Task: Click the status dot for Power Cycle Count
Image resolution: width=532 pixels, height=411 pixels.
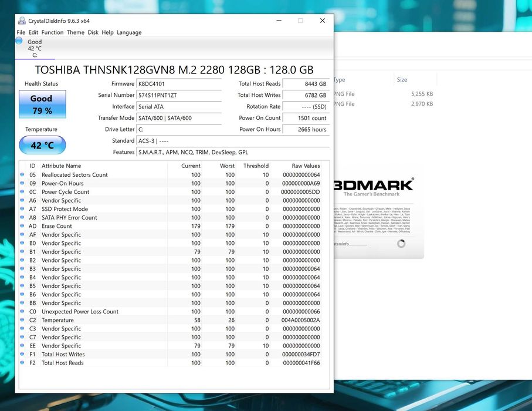Action: 22,191
